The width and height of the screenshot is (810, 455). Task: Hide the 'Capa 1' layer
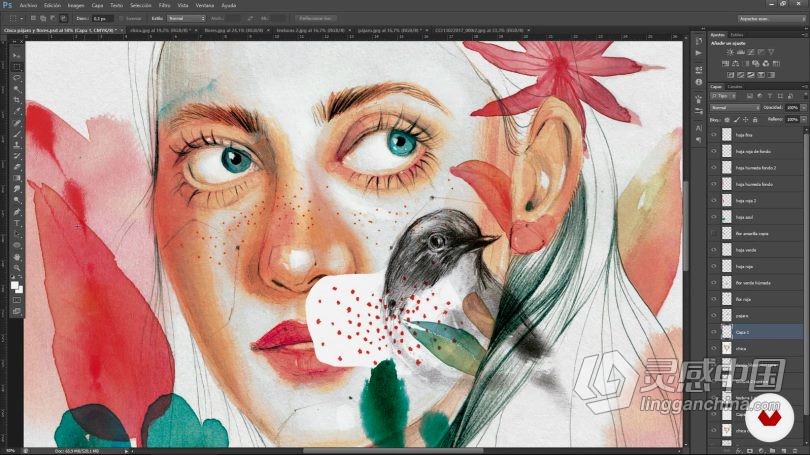(714, 332)
